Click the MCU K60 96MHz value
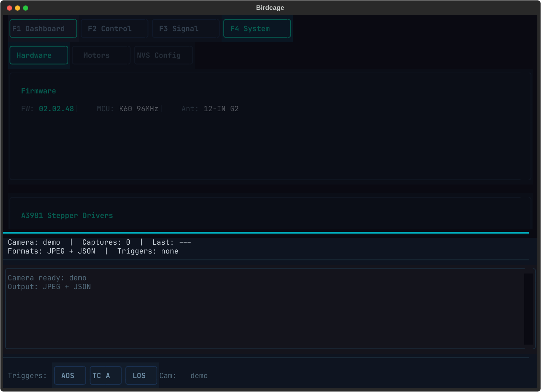 coord(138,109)
